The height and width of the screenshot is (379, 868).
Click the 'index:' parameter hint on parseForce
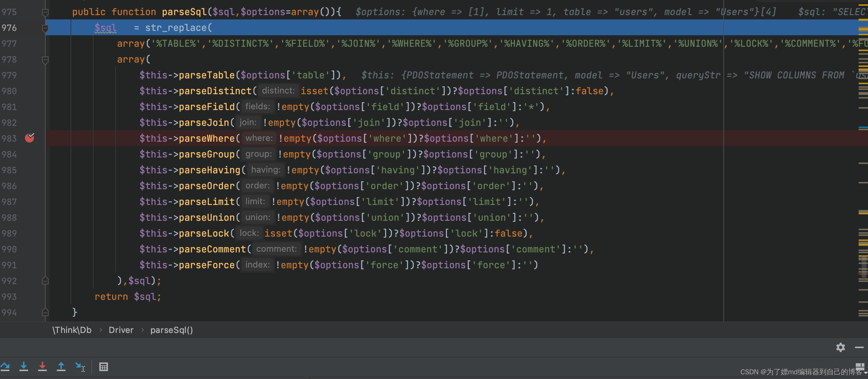pyautogui.click(x=258, y=265)
